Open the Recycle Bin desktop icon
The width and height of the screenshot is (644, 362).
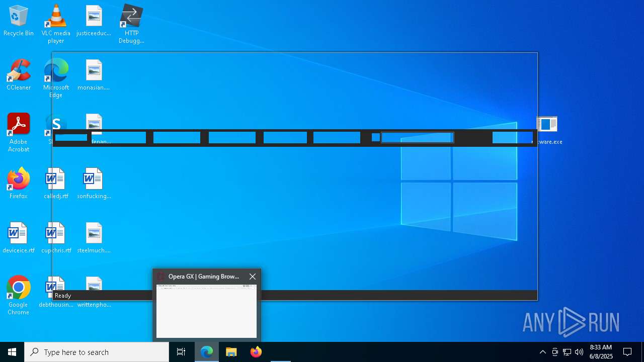coord(19,21)
